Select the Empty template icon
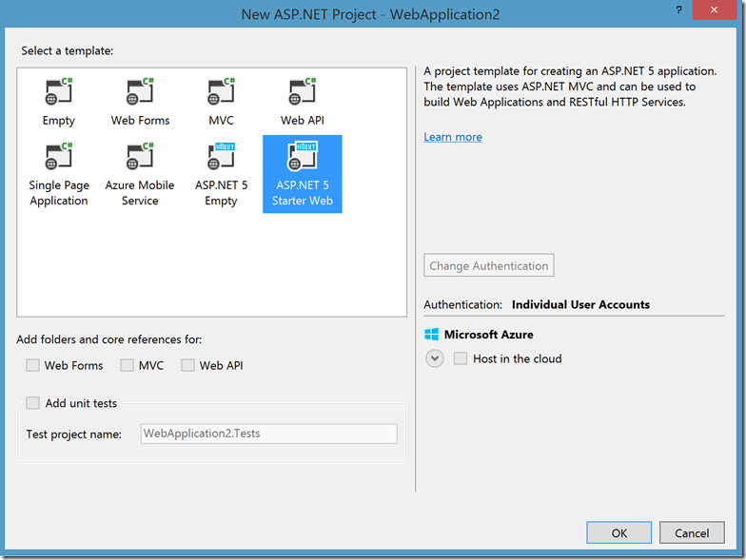 point(59,91)
